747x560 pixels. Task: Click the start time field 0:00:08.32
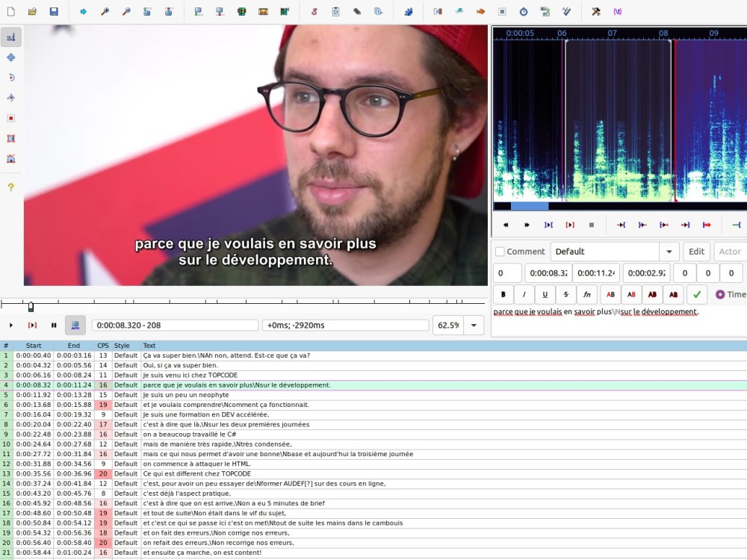tap(548, 273)
